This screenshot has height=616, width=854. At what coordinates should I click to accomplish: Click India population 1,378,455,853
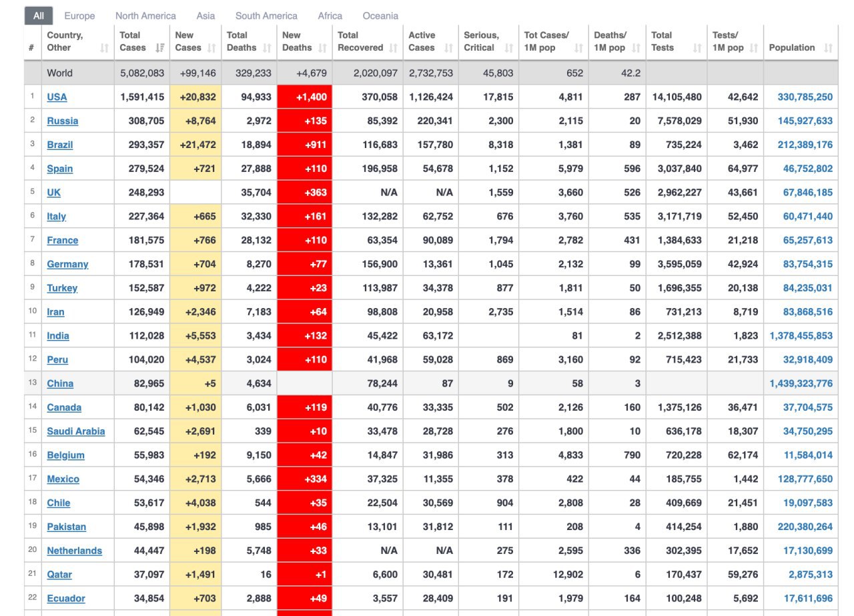pos(801,336)
